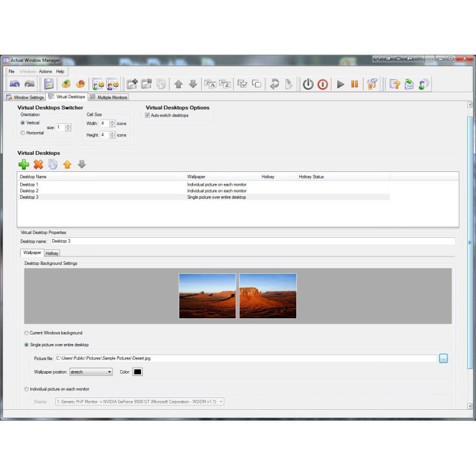Expand the Display monitor dropdown
Screen dimensions: 476x476
pyautogui.click(x=140, y=402)
